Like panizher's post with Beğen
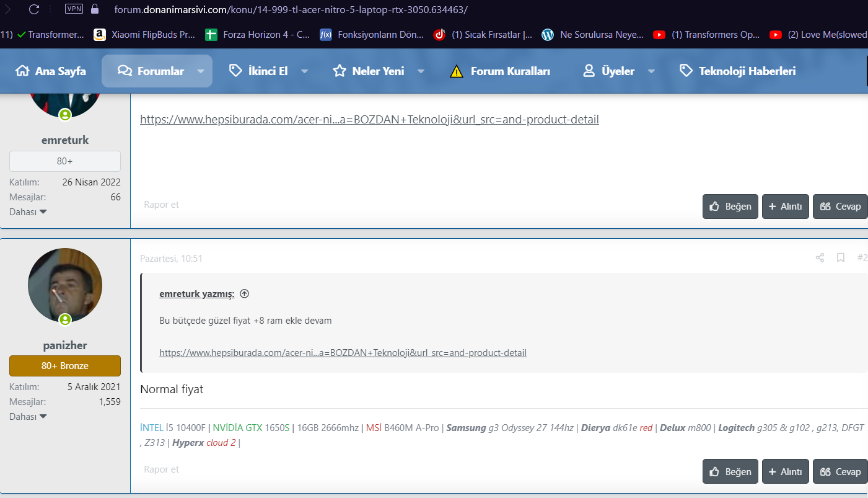 (x=730, y=471)
